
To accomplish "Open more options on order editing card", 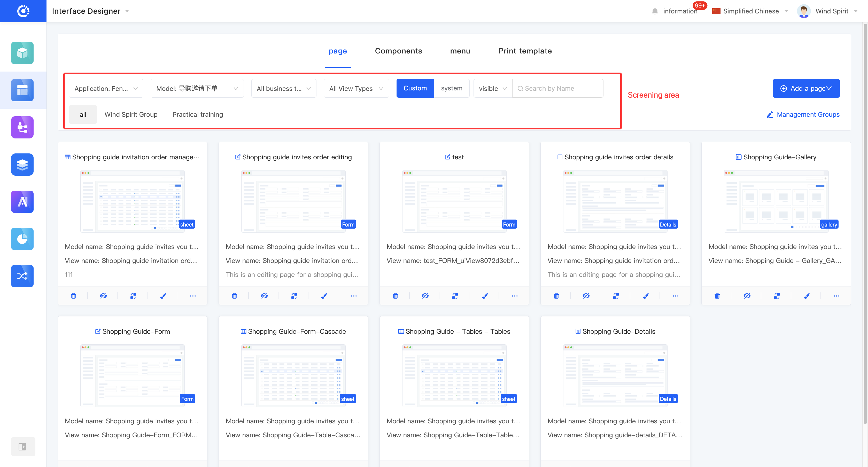I will pos(353,296).
